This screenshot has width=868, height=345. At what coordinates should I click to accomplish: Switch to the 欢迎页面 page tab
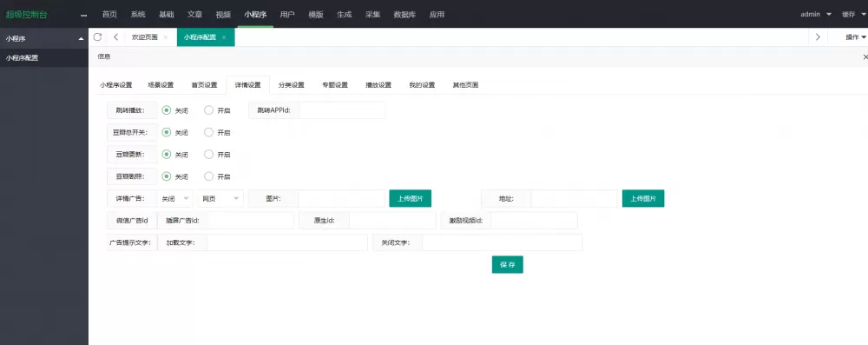(x=144, y=37)
